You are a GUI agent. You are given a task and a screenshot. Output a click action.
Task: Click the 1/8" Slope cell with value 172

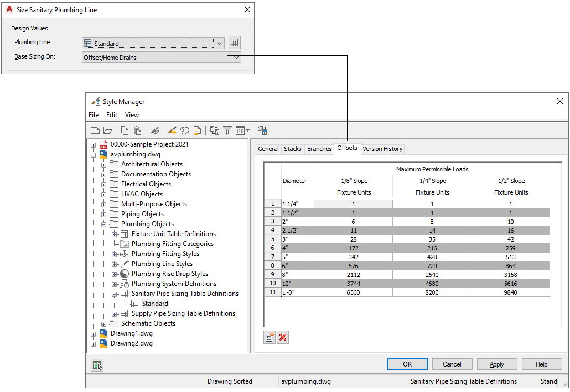coord(353,248)
